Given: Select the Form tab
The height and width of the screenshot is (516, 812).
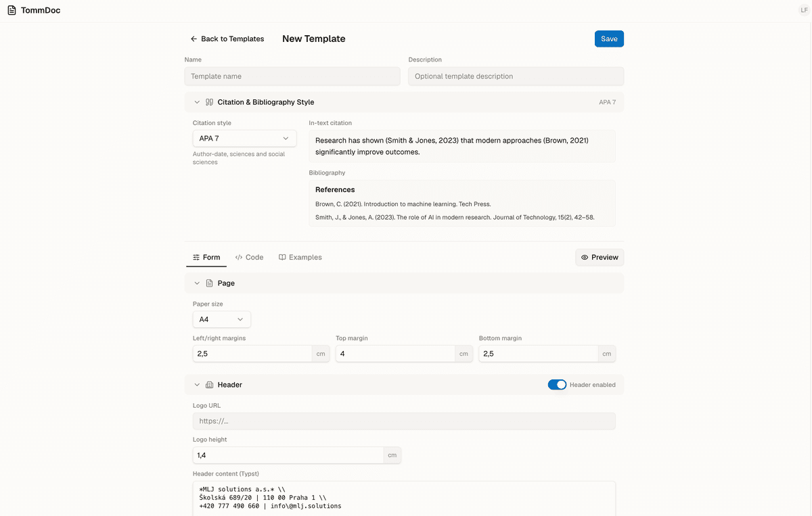Looking at the screenshot, I should (x=206, y=257).
